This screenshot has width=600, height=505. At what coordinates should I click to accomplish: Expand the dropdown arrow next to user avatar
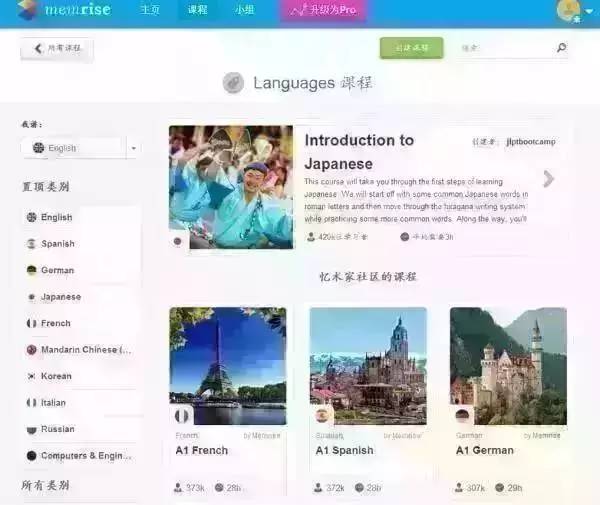point(589,11)
